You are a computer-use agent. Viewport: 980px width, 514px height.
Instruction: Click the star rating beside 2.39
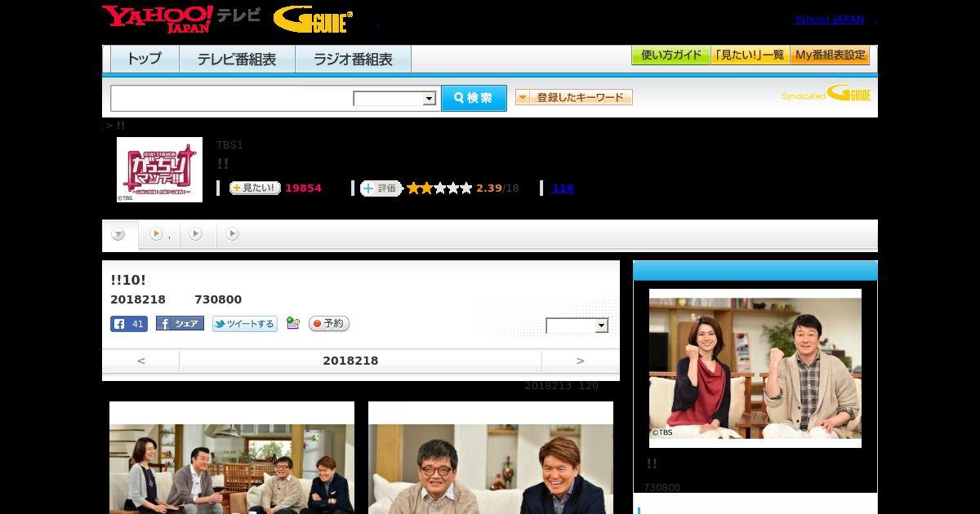coord(439,188)
